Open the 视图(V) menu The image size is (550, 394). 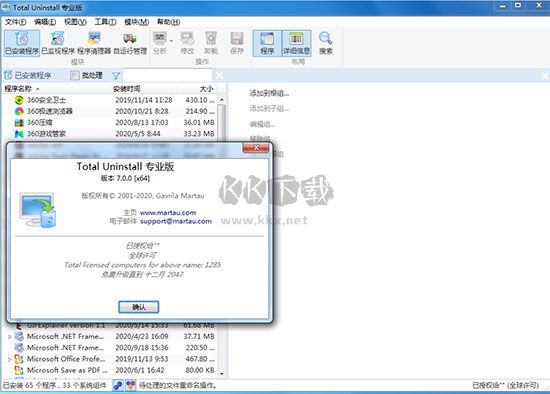coord(75,22)
